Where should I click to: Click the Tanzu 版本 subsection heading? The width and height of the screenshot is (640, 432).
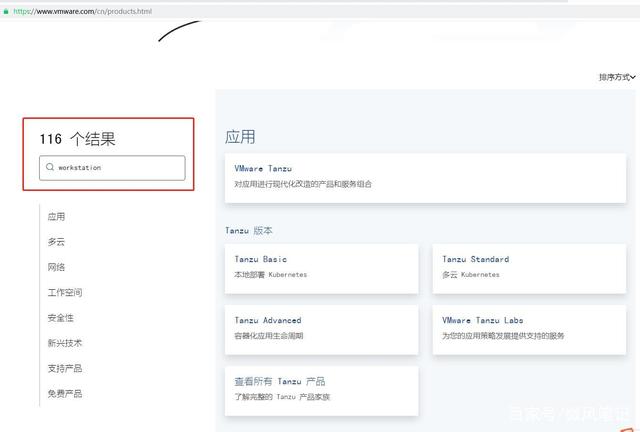click(249, 231)
